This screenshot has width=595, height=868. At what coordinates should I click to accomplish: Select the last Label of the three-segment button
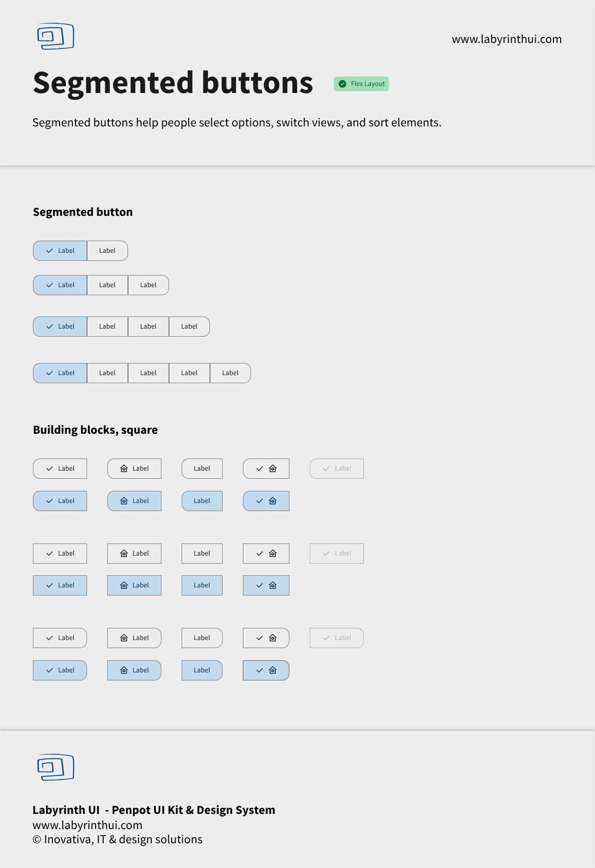click(x=148, y=285)
